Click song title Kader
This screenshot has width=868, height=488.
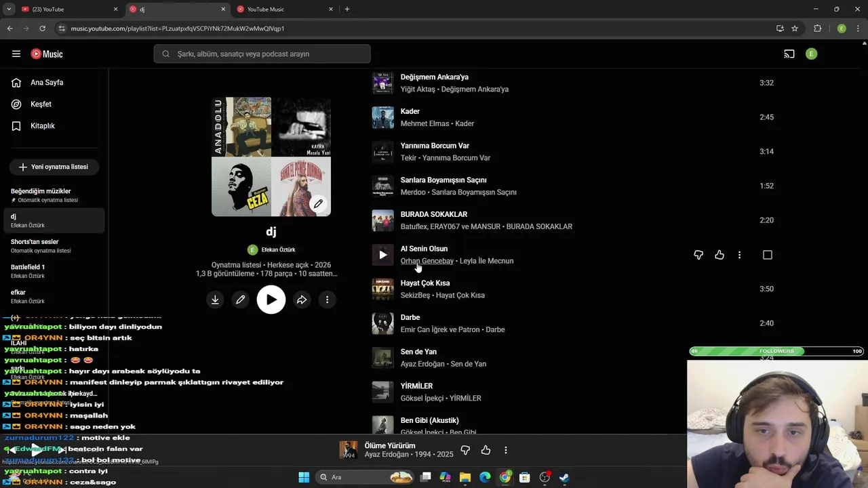[x=410, y=111]
